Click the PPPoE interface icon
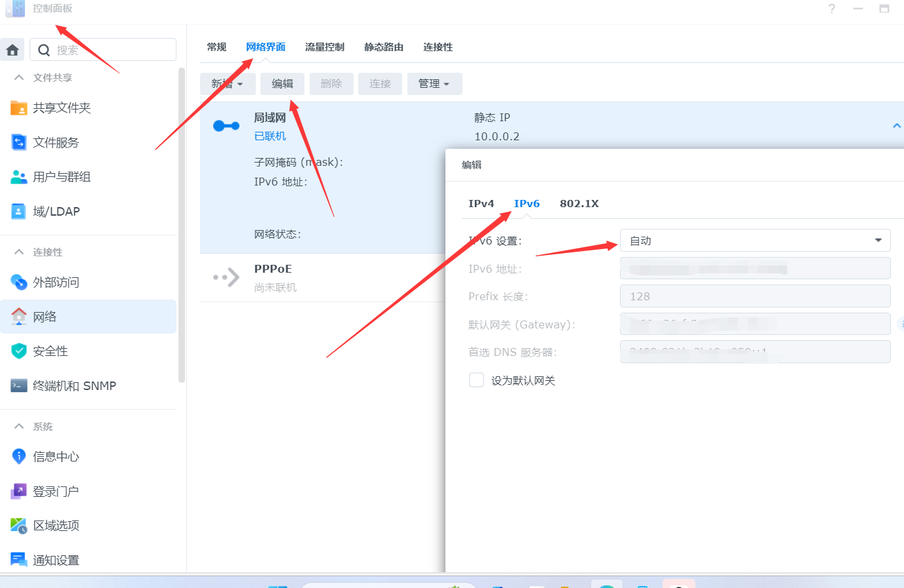 tap(226, 277)
